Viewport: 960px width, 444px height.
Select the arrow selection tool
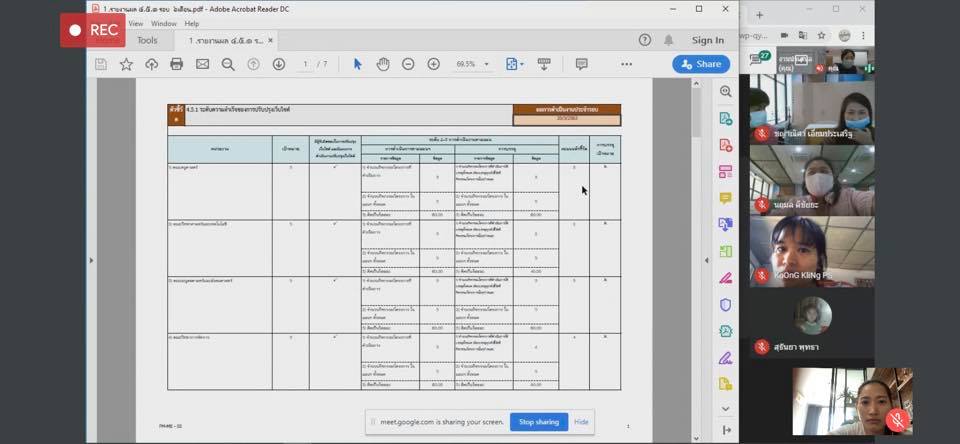[358, 64]
